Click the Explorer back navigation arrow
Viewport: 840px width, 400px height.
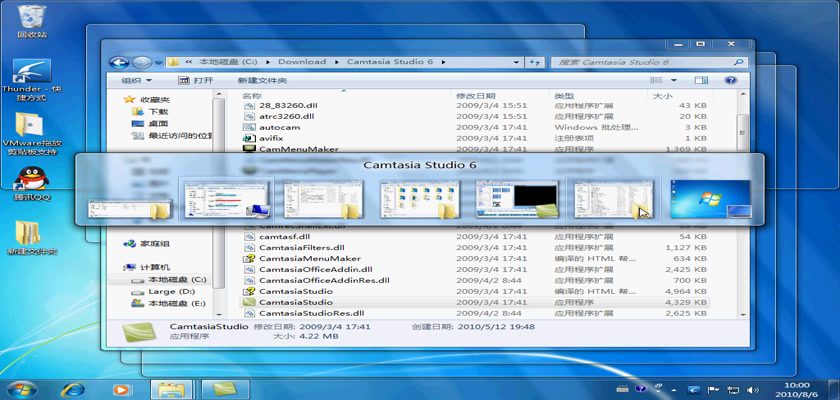pos(120,62)
